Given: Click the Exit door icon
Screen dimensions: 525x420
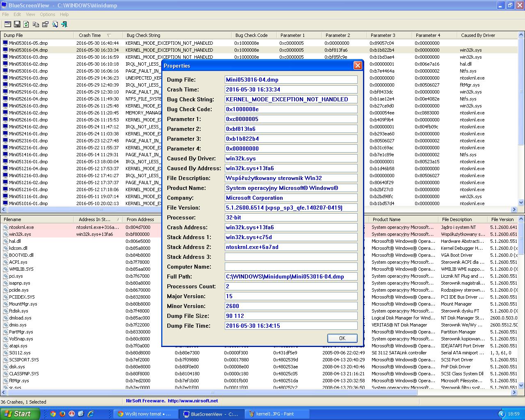Looking at the screenshot, I should point(64,25).
